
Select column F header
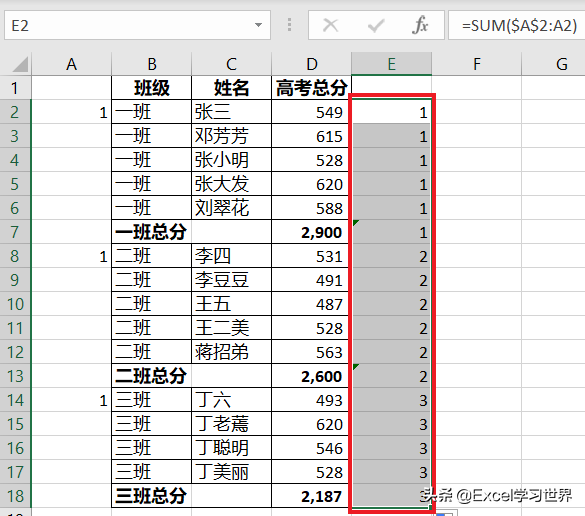click(476, 64)
